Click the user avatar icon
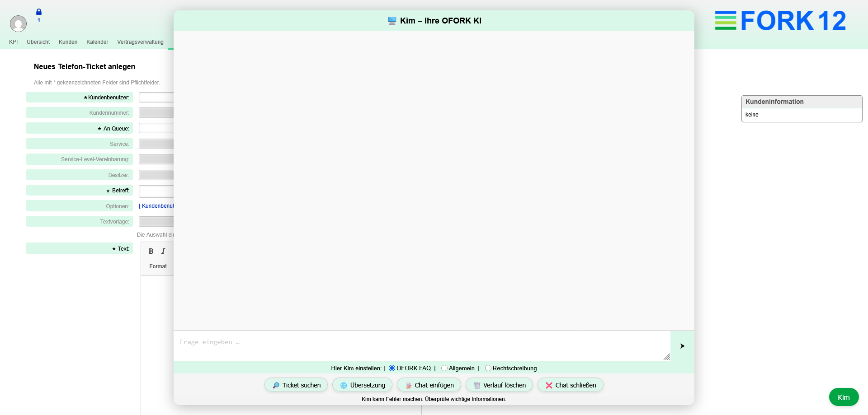This screenshot has width=868, height=415. coord(18,23)
